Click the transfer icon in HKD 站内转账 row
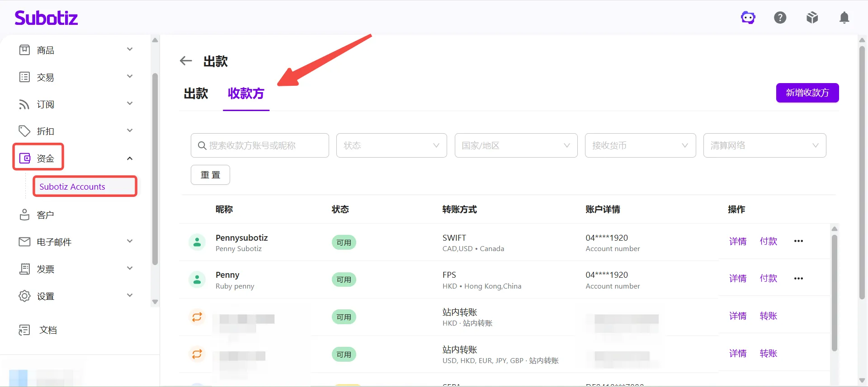This screenshot has width=868, height=387. pyautogui.click(x=197, y=317)
